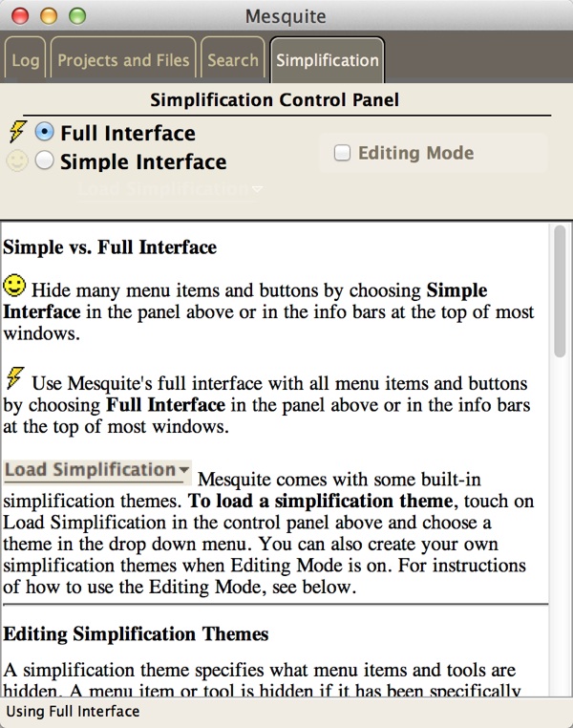The height and width of the screenshot is (728, 573).
Task: Click the yellow smiley face in the help text
Action: coord(14,285)
